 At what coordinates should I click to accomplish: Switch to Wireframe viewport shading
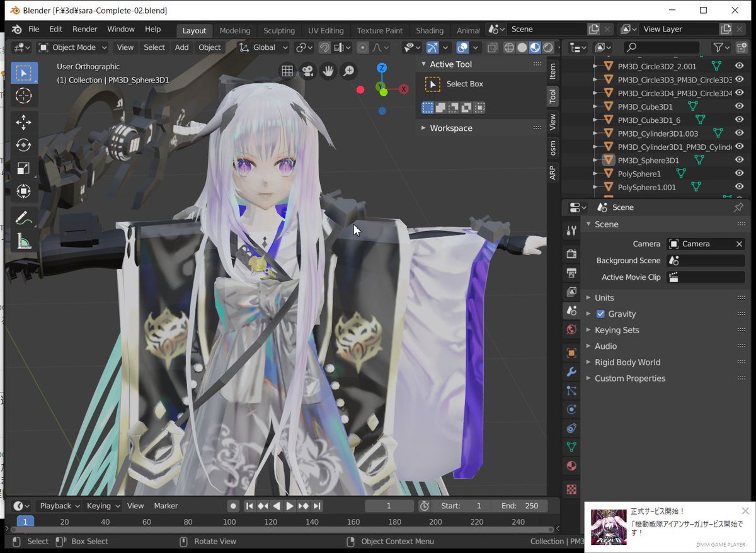pos(509,47)
